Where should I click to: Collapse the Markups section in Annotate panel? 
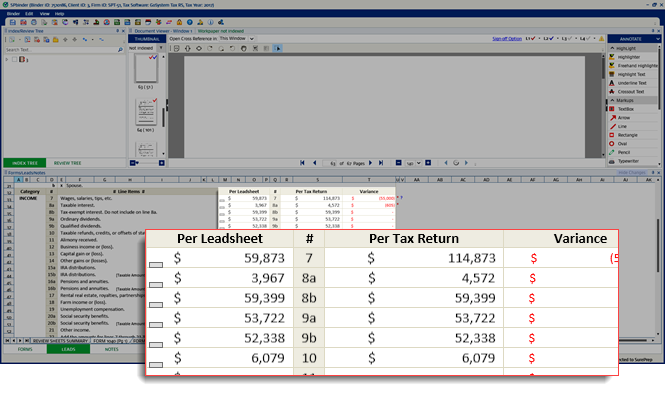click(612, 101)
